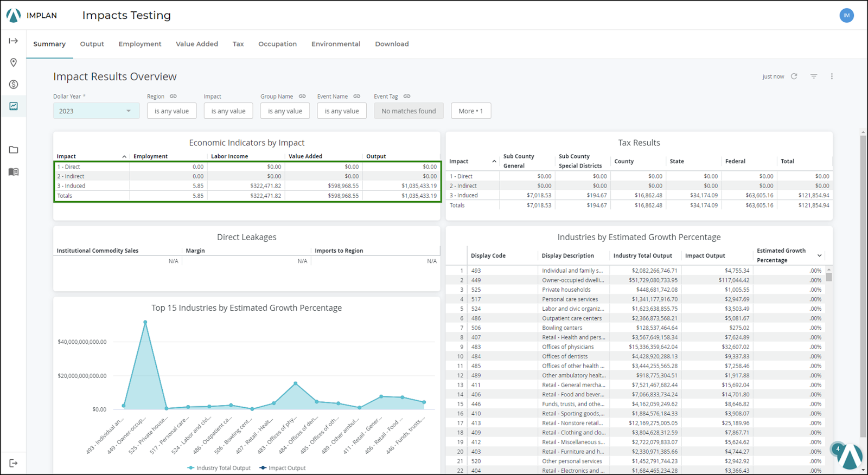Switch to the Environmental tab
The image size is (868, 475).
click(x=336, y=44)
